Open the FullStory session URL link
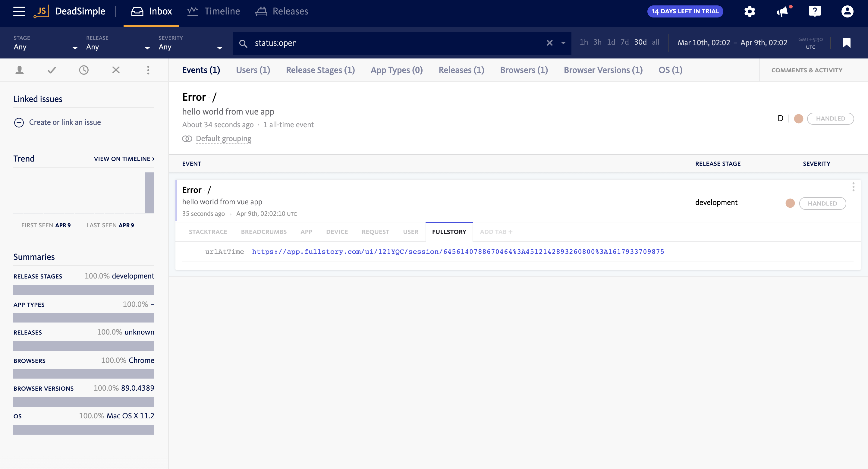 pyautogui.click(x=458, y=252)
